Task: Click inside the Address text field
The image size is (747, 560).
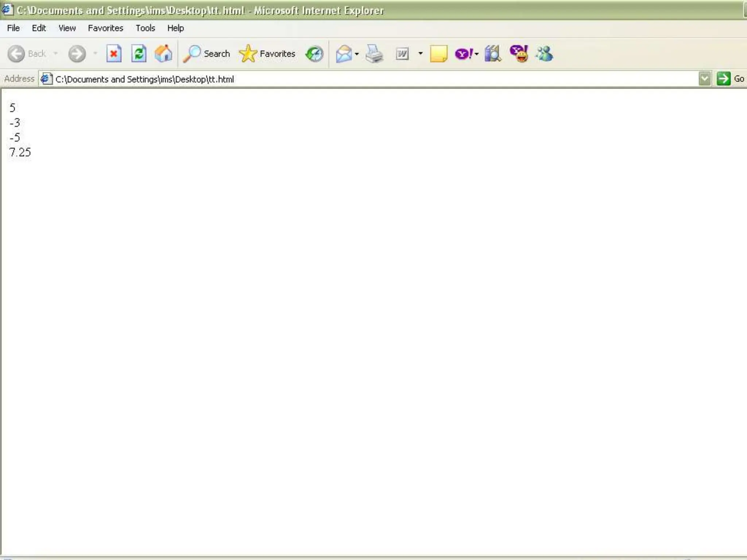Action: pos(365,79)
